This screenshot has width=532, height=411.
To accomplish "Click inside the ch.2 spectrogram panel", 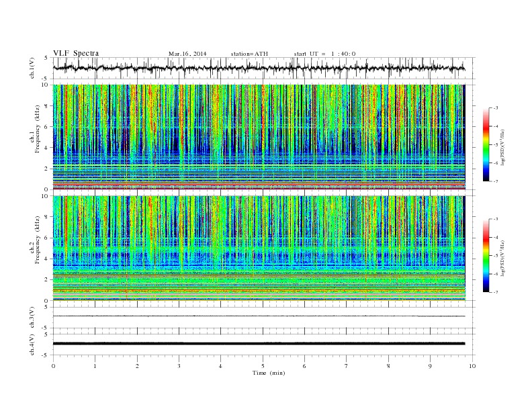I will click(259, 248).
